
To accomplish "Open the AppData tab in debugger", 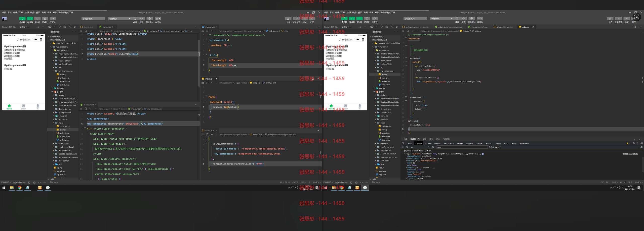I will (470, 143).
